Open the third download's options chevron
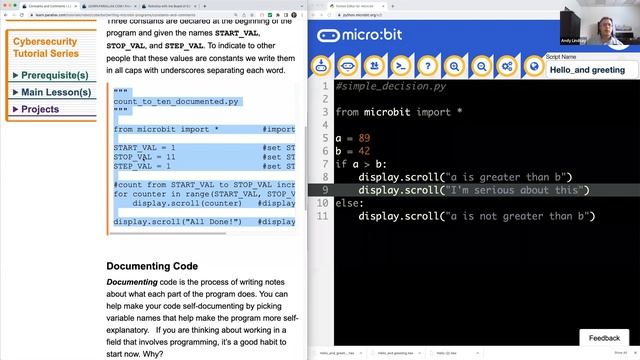 (477, 353)
